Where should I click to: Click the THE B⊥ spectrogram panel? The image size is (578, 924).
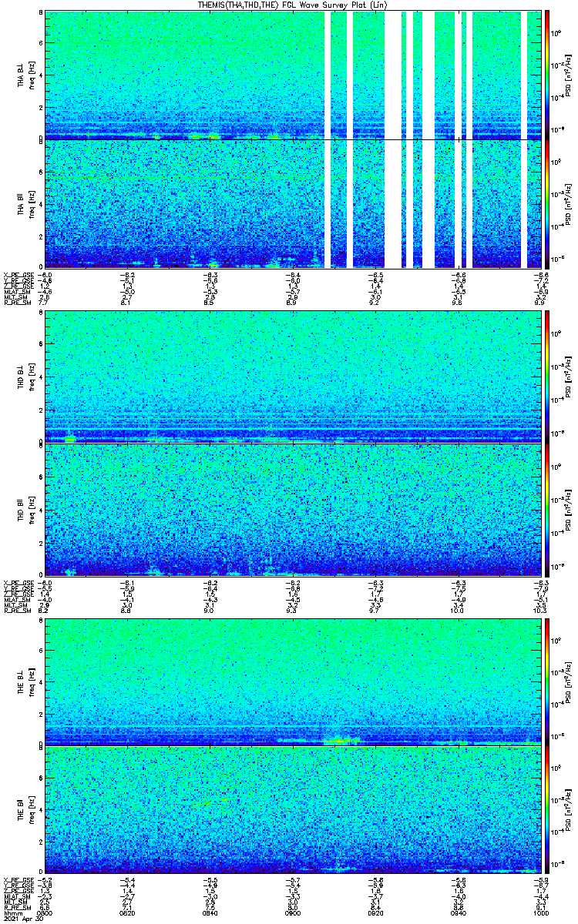(293, 682)
